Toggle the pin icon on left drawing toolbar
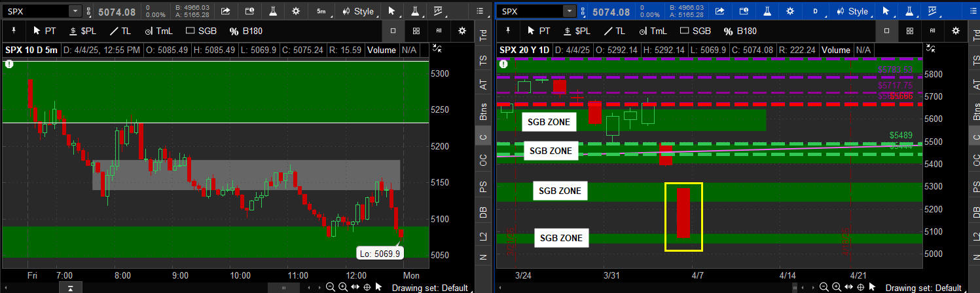Viewport: 980px width, 293px height. pos(14,31)
